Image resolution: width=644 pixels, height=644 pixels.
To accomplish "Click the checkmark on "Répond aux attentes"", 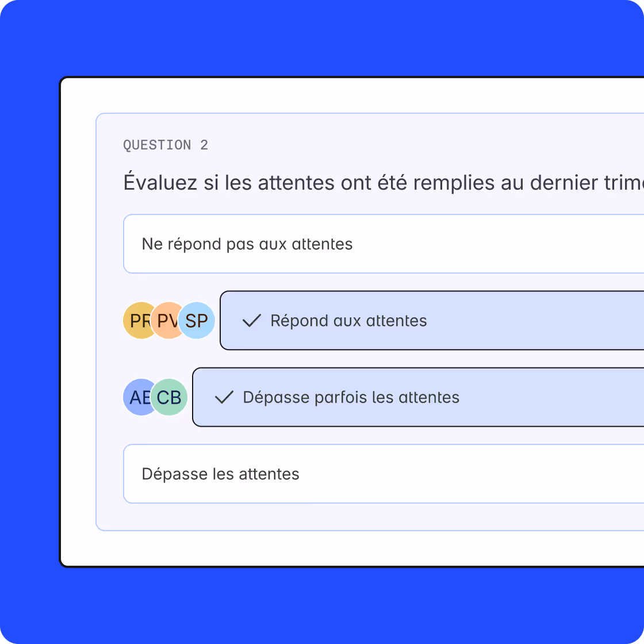I will coord(251,321).
